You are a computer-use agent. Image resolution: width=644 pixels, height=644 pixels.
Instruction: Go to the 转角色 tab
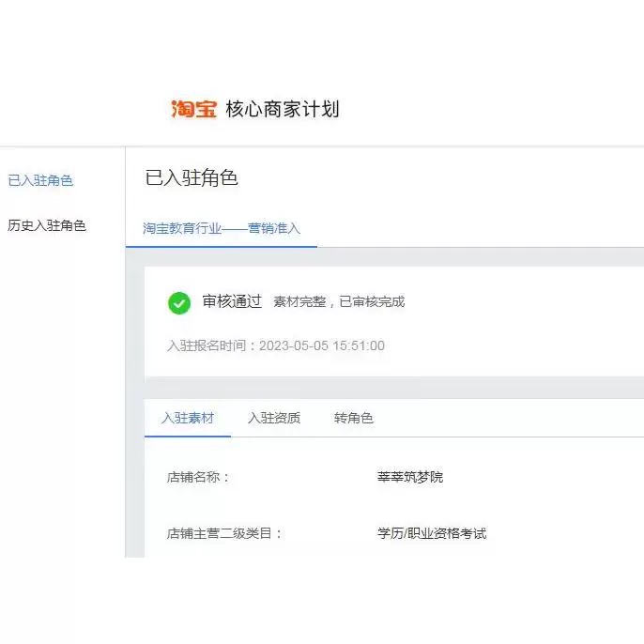coord(354,418)
